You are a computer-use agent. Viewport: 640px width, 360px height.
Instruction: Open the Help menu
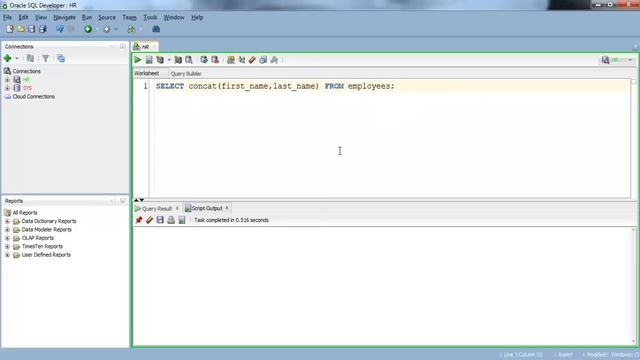click(197, 18)
